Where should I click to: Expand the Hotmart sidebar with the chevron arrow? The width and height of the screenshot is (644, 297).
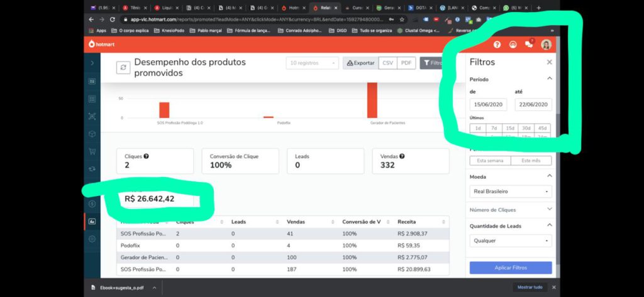[x=92, y=63]
